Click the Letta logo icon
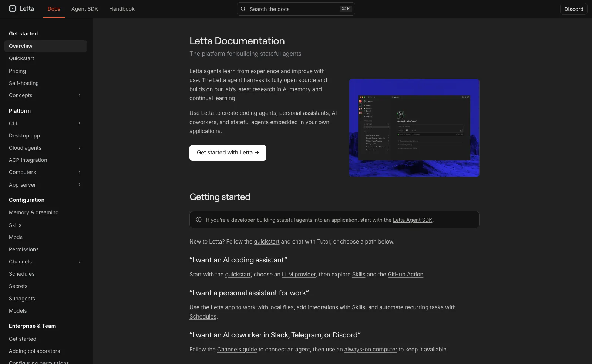The image size is (592, 364). pos(13,8)
